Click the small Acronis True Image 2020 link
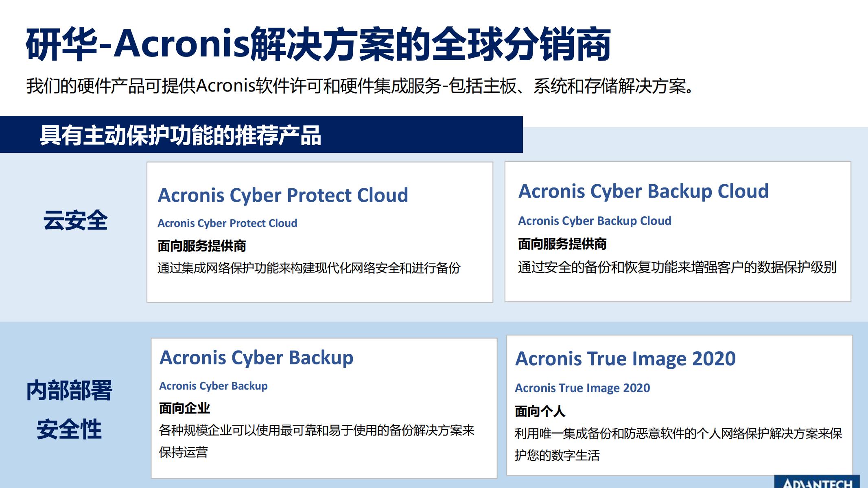 pos(582,388)
